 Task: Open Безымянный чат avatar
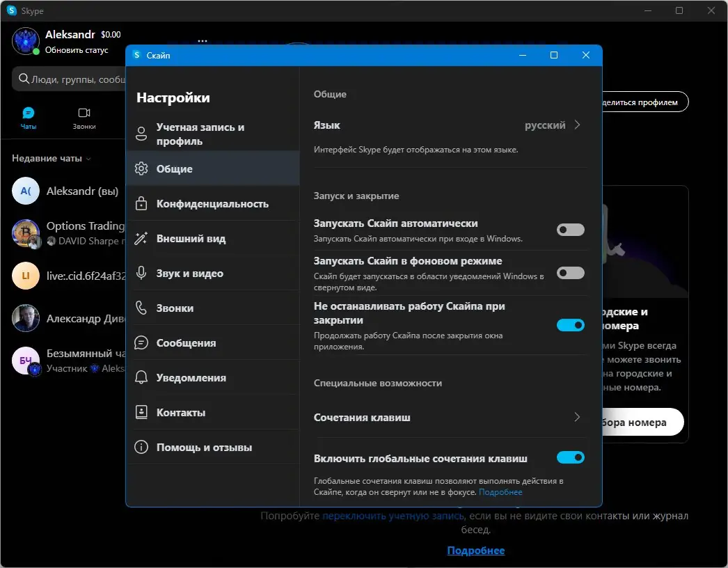[x=26, y=361]
